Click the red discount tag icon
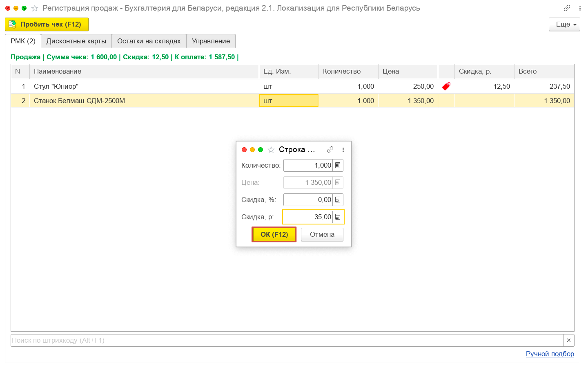 [x=446, y=86]
